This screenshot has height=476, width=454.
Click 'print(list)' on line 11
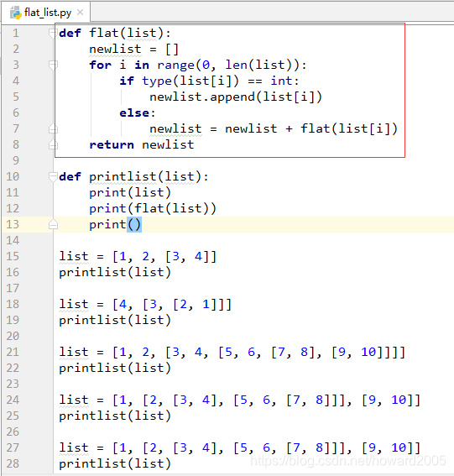click(130, 193)
